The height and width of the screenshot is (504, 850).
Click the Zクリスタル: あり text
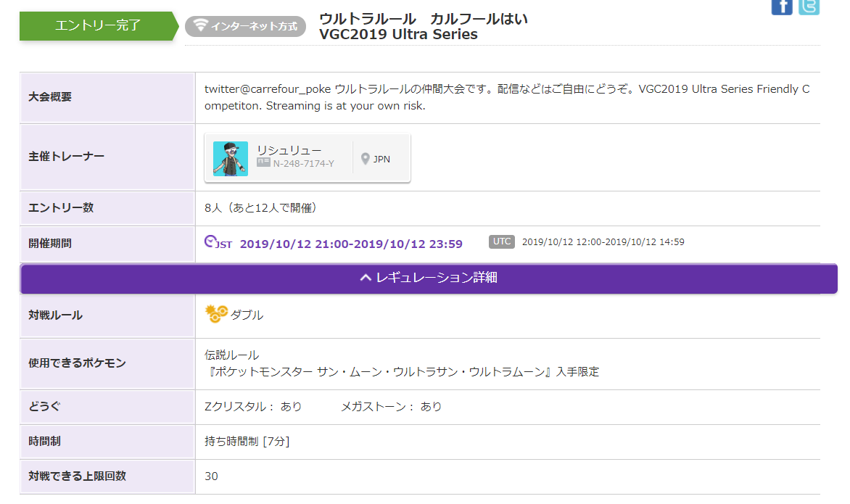click(253, 406)
